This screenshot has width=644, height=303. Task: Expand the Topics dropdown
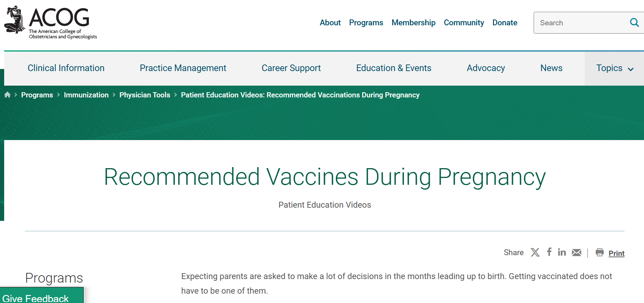(x=614, y=68)
